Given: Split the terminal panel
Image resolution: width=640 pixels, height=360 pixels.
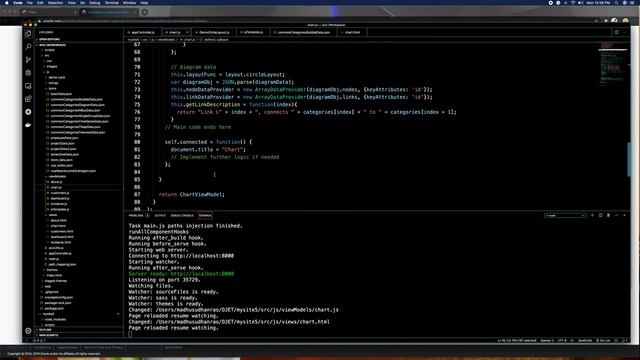Looking at the screenshot, I should click(600, 215).
